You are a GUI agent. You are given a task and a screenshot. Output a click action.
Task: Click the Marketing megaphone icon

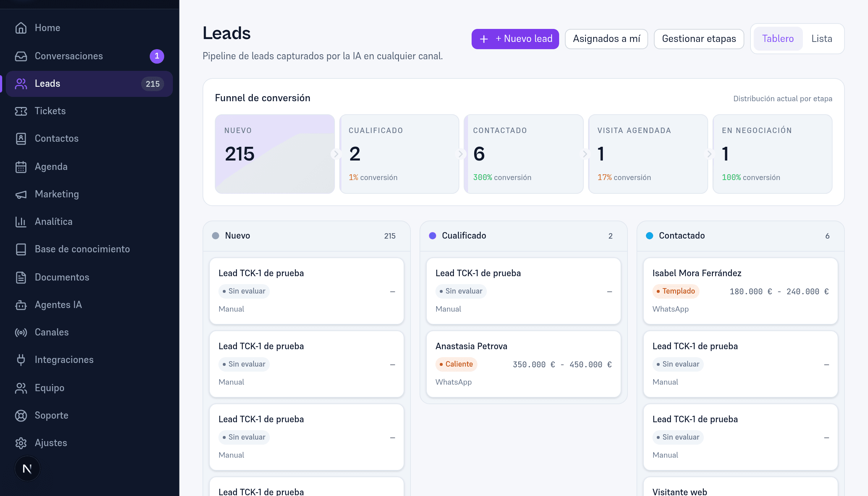21,194
